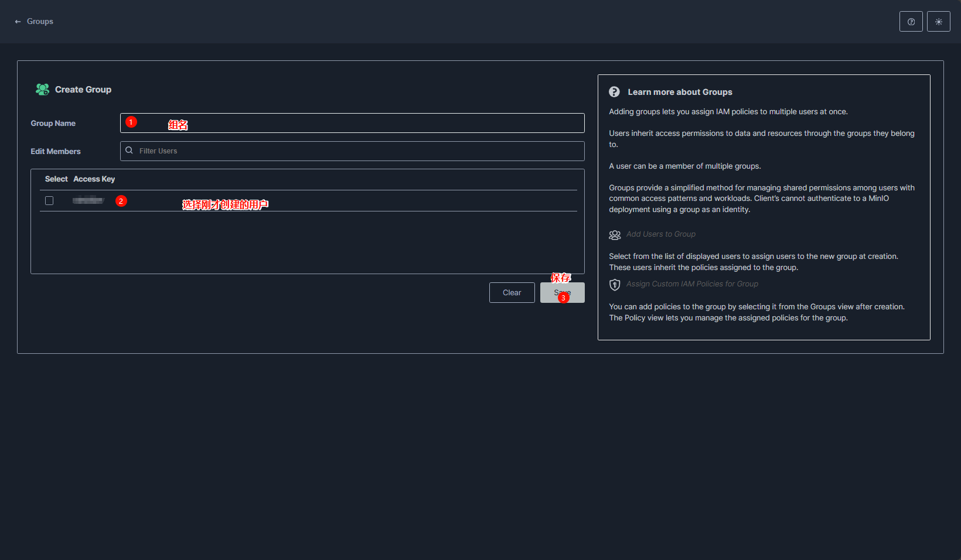Click the Learn more question mark icon

click(614, 92)
